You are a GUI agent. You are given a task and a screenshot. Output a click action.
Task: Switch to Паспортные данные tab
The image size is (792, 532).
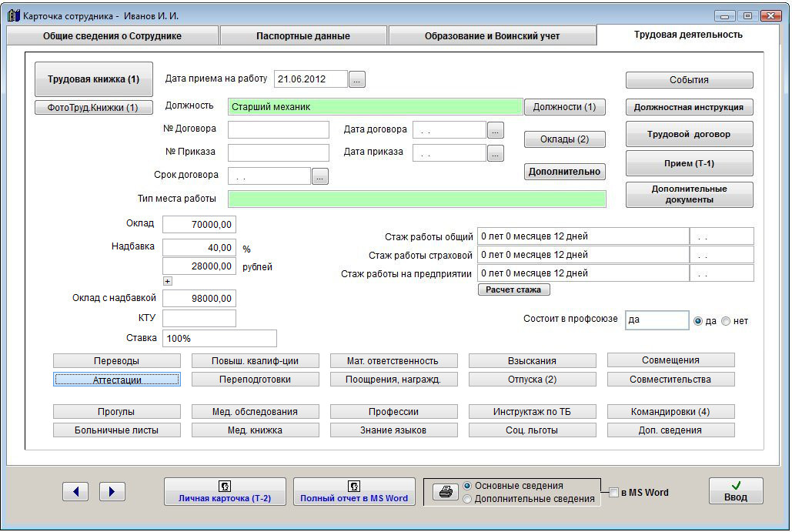303,35
